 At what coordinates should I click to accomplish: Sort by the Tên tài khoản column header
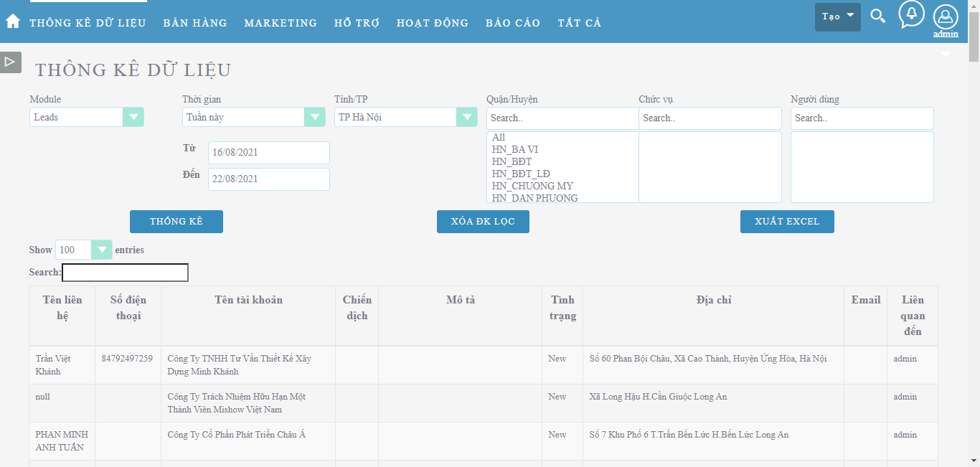[248, 300]
